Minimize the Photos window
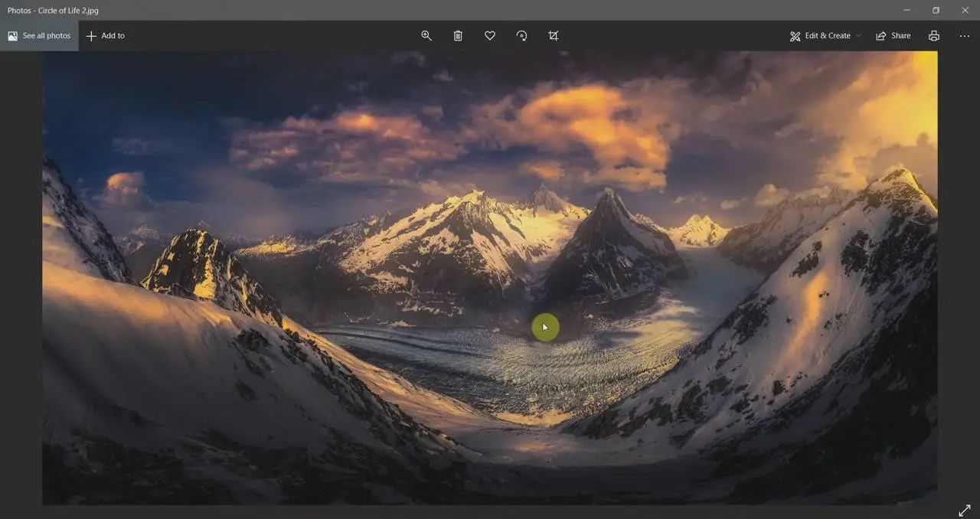Viewport: 980px width, 519px height. (x=907, y=10)
